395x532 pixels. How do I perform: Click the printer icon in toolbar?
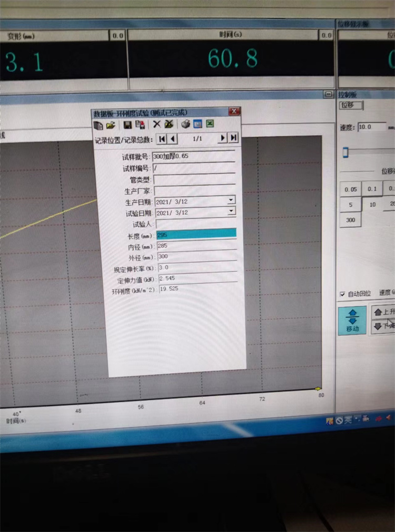tap(185, 124)
